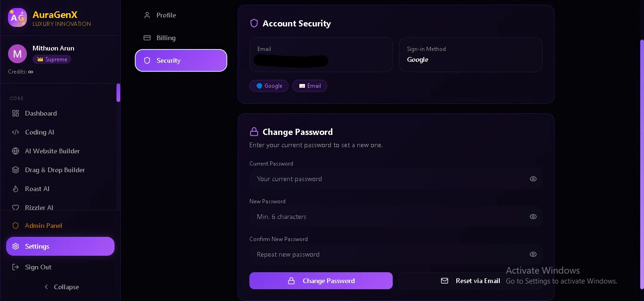Reveal the Confirm New Password text
The width and height of the screenshot is (644, 301).
coord(533,254)
